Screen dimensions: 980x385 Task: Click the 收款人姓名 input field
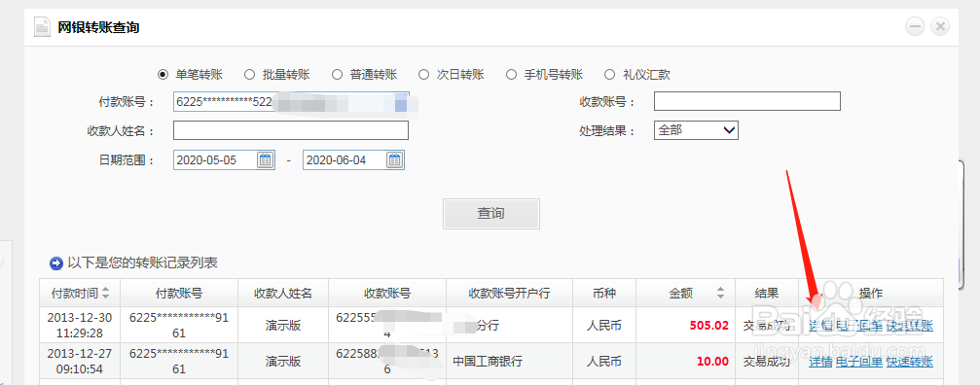coord(291,130)
